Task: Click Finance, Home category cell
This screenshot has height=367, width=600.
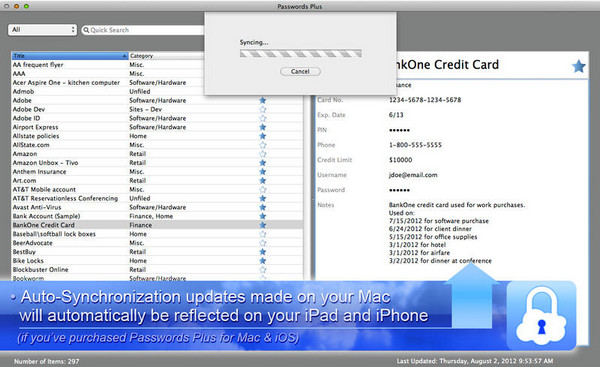Action: point(151,216)
